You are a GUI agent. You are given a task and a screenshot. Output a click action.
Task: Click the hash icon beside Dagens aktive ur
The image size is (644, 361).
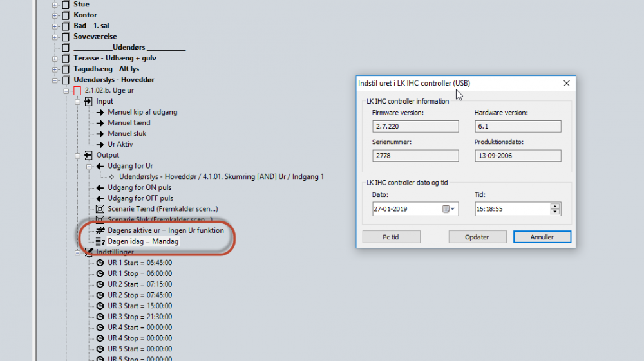point(100,230)
